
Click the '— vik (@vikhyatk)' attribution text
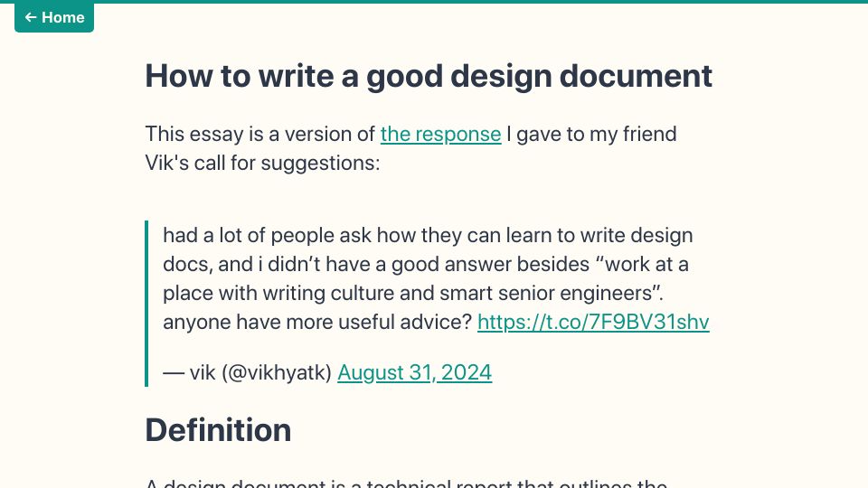pyautogui.click(x=247, y=373)
